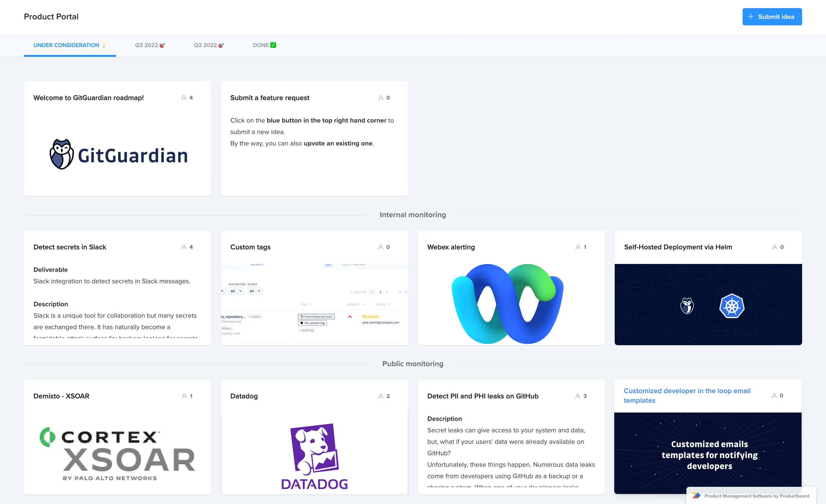
Task: Click the Datadog logo image
Action: coord(315,456)
